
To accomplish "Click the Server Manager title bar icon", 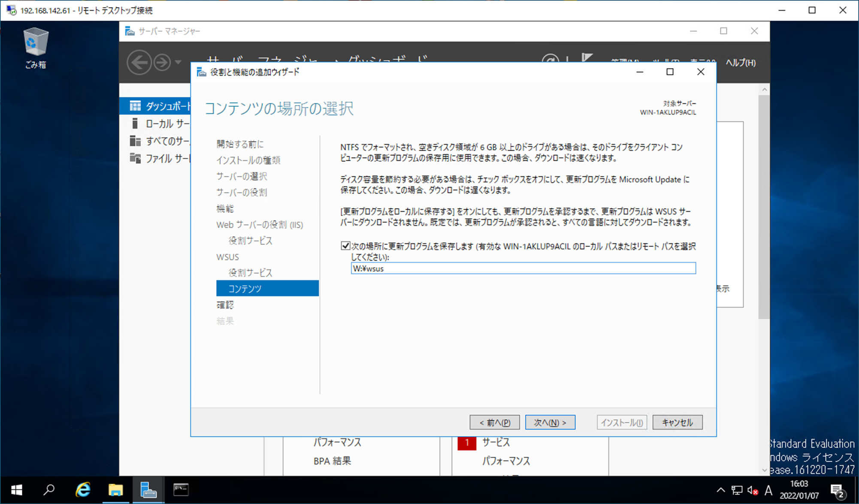I will tap(130, 31).
